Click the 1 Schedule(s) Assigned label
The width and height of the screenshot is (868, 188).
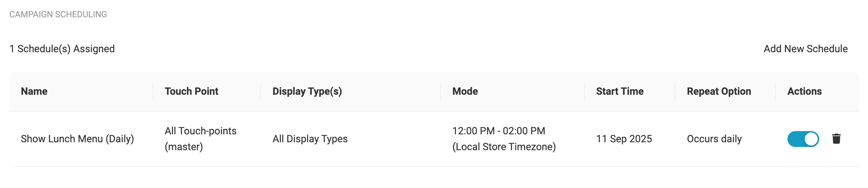(x=62, y=49)
